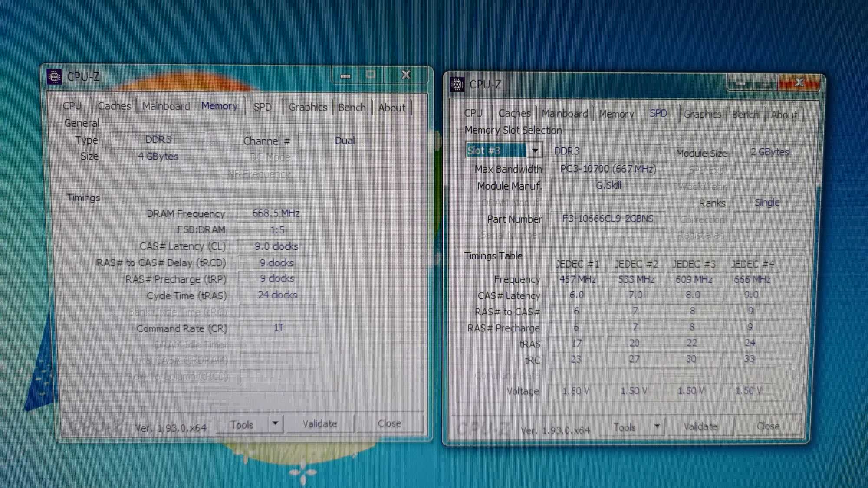Click Ranks value Single
This screenshot has width=868, height=488.
click(767, 203)
